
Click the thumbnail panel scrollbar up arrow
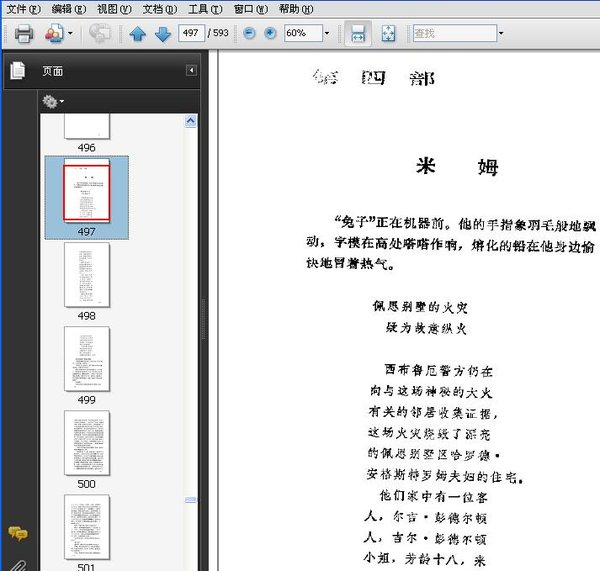tap(190, 122)
